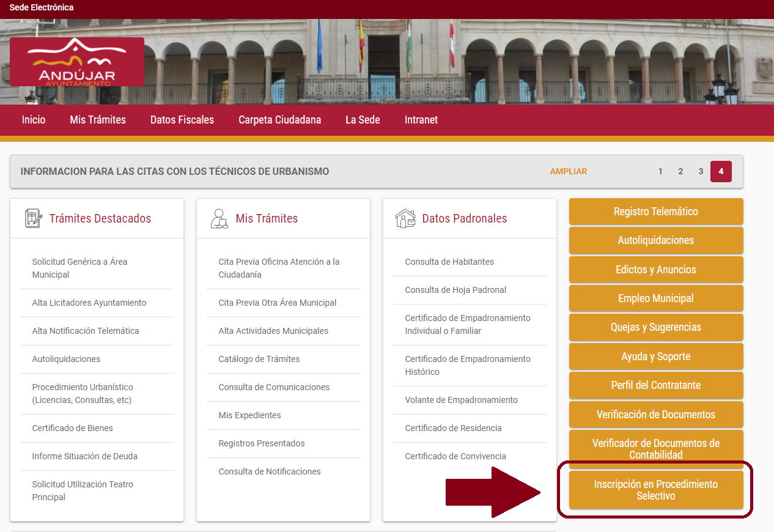Switch to announcement page 2

680,172
